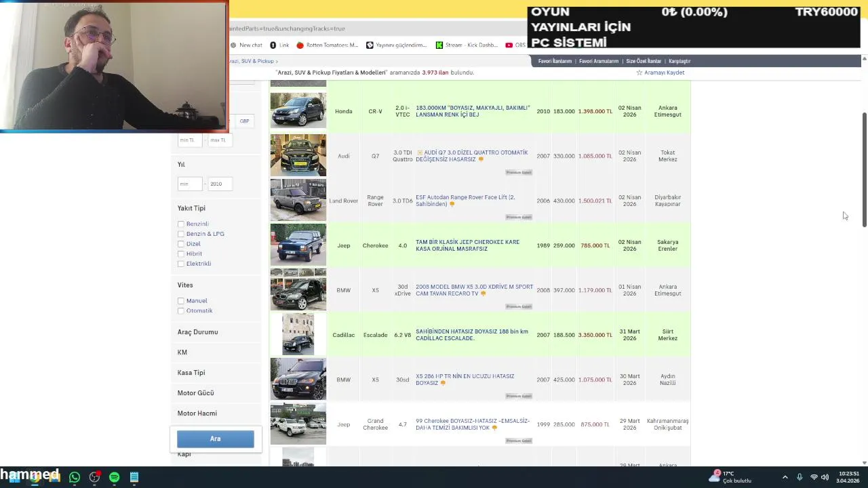Open the white Grand Cherokee thumbnail
This screenshot has height=488, width=868.
(298, 424)
